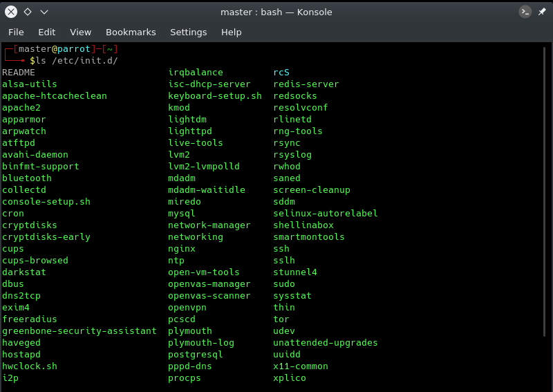This screenshot has width=553, height=392.
Task: Click the lighttpd entry
Action: (x=190, y=131)
